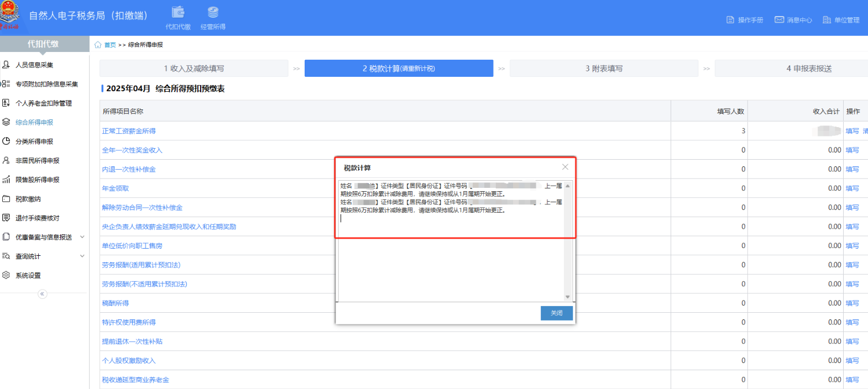
Task: Go to step 4 申报表报送
Action: (808, 69)
